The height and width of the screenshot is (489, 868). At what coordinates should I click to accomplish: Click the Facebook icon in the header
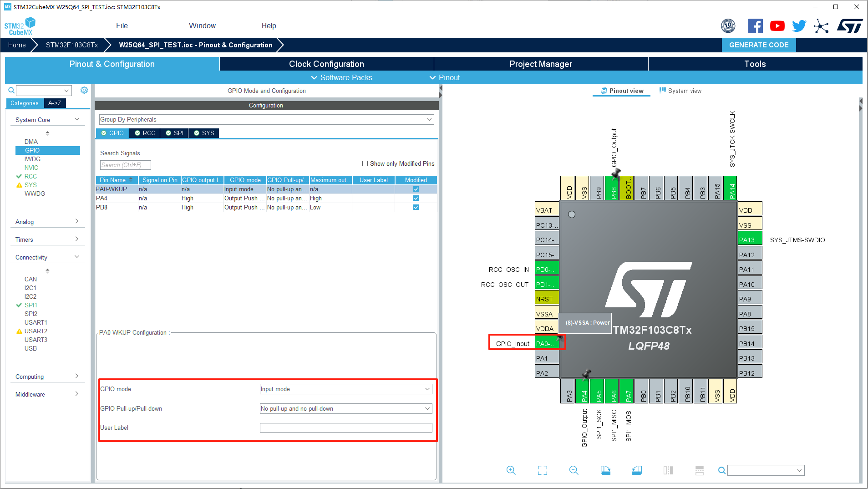coord(755,26)
